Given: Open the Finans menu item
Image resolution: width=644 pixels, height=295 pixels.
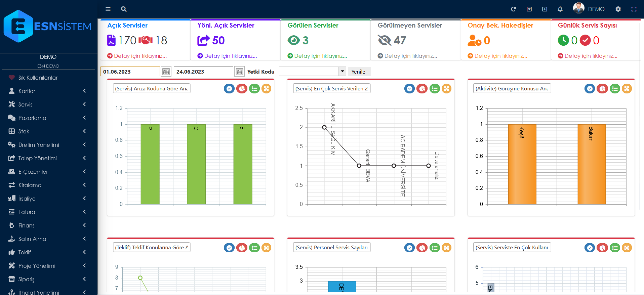Looking at the screenshot, I should click(48, 225).
